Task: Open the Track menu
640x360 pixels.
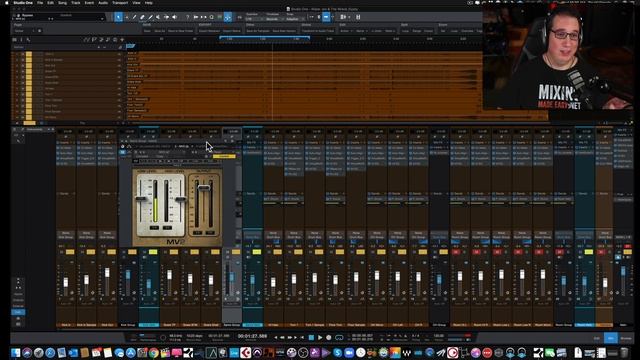Action: click(x=76, y=2)
